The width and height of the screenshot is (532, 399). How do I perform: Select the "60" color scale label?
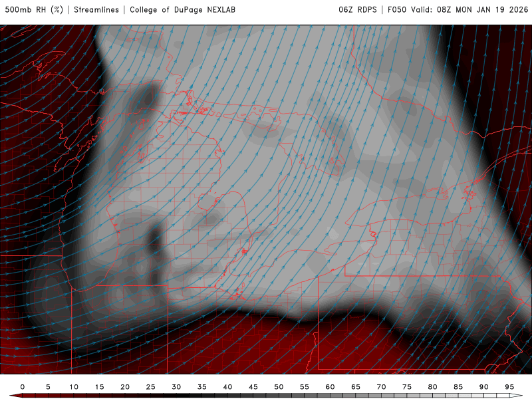coord(330,387)
